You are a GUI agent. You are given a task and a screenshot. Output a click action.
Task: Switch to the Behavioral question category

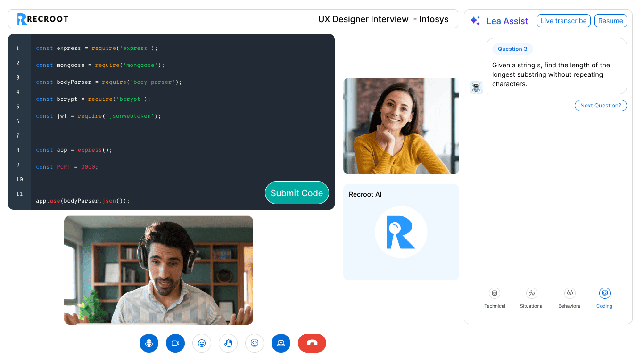pos(570,298)
